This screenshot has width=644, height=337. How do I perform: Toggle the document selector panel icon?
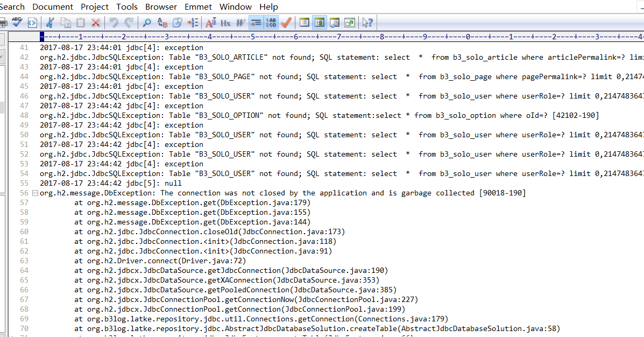320,23
